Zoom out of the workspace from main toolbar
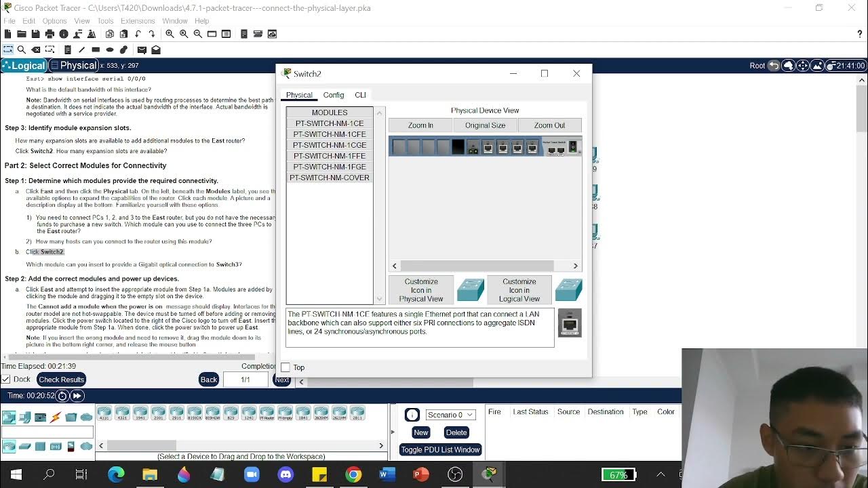This screenshot has height=488, width=868. coord(198,34)
